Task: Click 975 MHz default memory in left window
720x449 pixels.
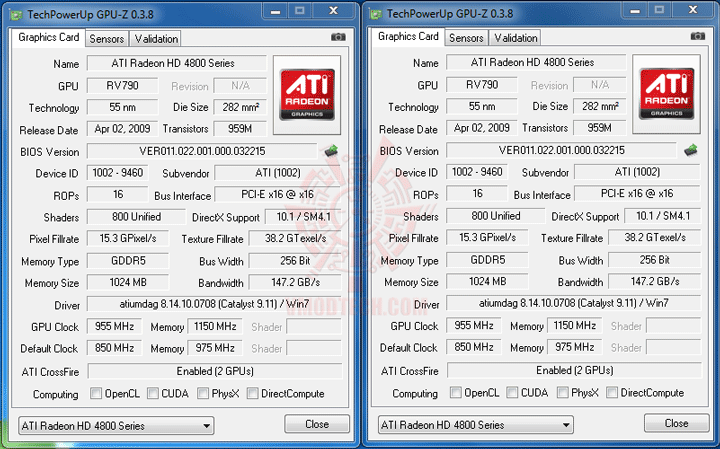Action: click(215, 348)
